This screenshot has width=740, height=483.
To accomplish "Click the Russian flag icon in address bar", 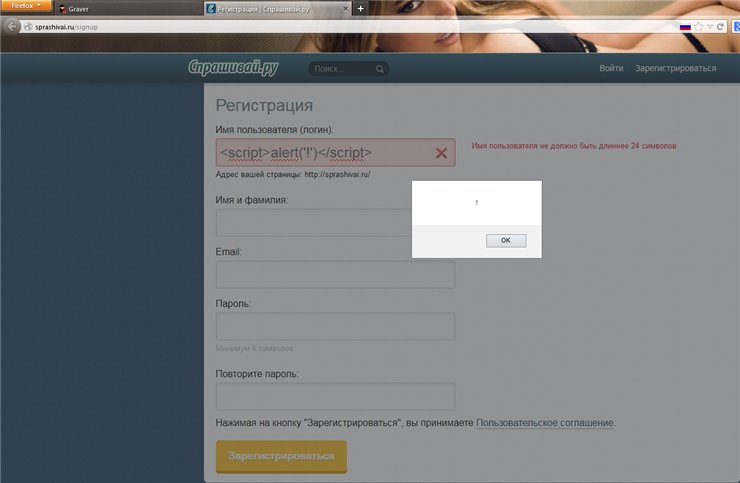I will coord(685,27).
